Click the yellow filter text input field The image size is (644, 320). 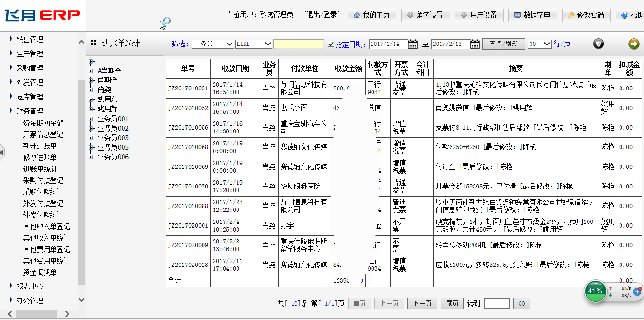[x=298, y=44]
